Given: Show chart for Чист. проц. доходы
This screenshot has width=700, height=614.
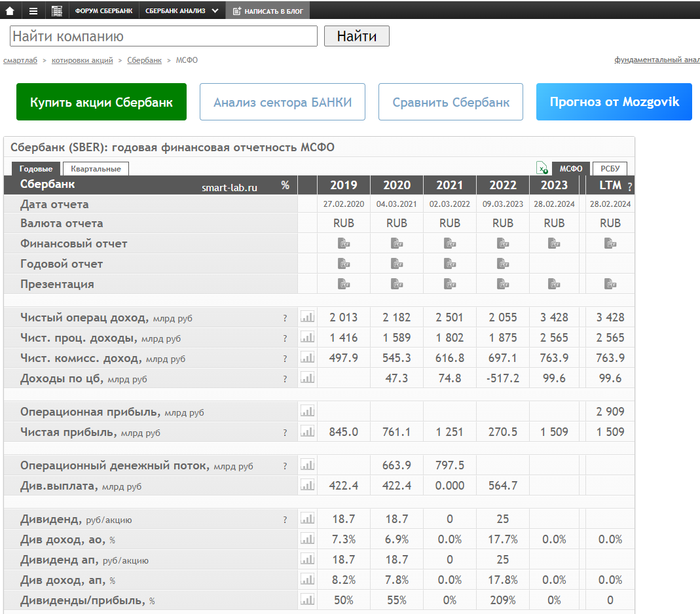Looking at the screenshot, I should [x=308, y=337].
